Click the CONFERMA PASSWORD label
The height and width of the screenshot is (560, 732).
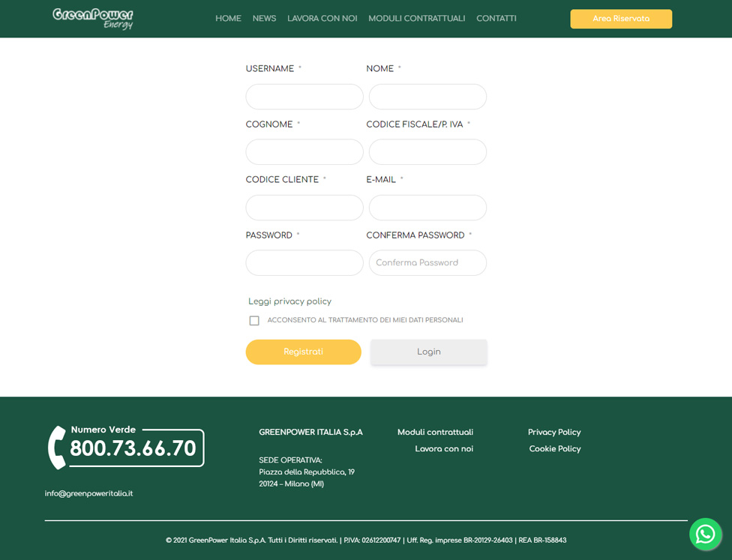[415, 235]
